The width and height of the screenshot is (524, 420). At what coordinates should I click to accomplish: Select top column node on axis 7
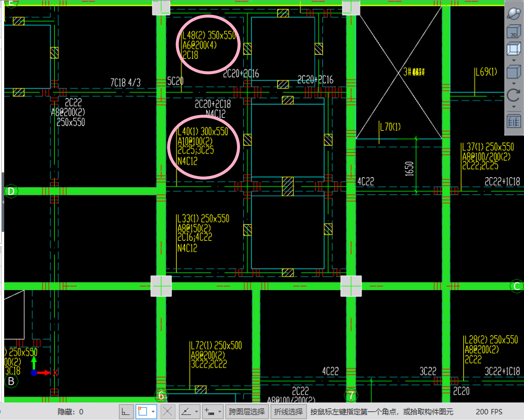351,8
